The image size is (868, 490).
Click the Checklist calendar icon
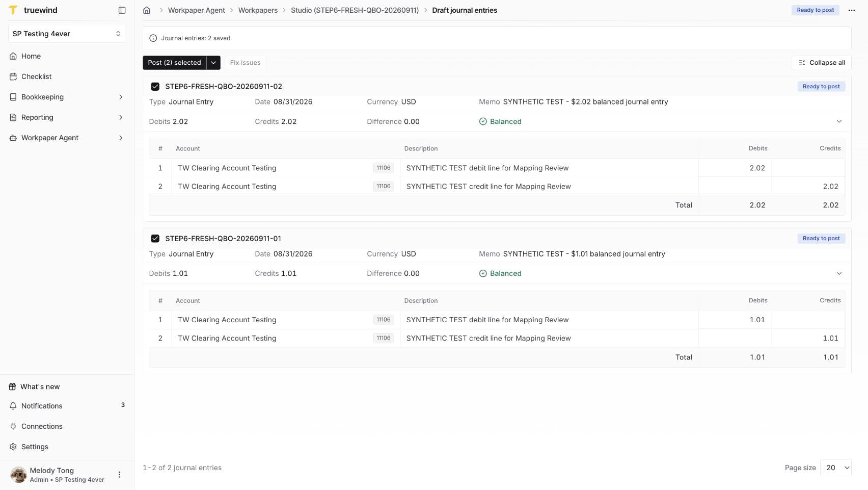(x=13, y=76)
